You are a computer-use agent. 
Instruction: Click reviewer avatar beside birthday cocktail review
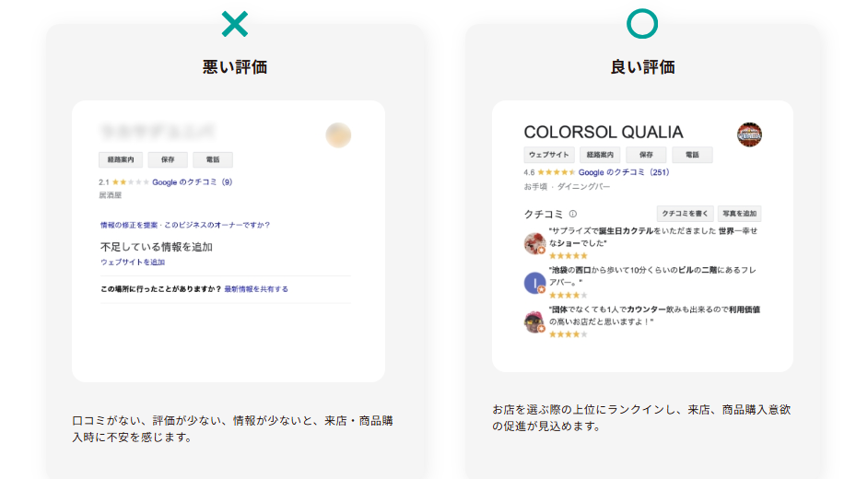click(534, 243)
